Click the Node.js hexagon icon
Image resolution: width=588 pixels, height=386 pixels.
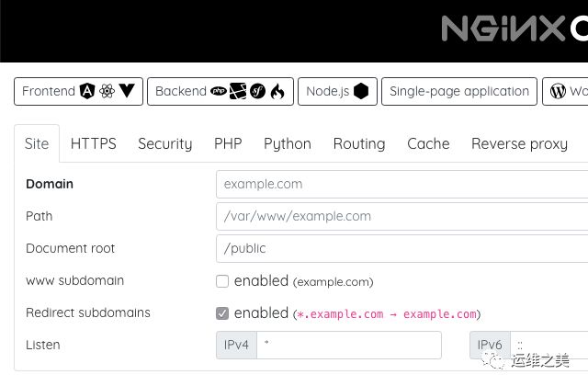pyautogui.click(x=361, y=91)
